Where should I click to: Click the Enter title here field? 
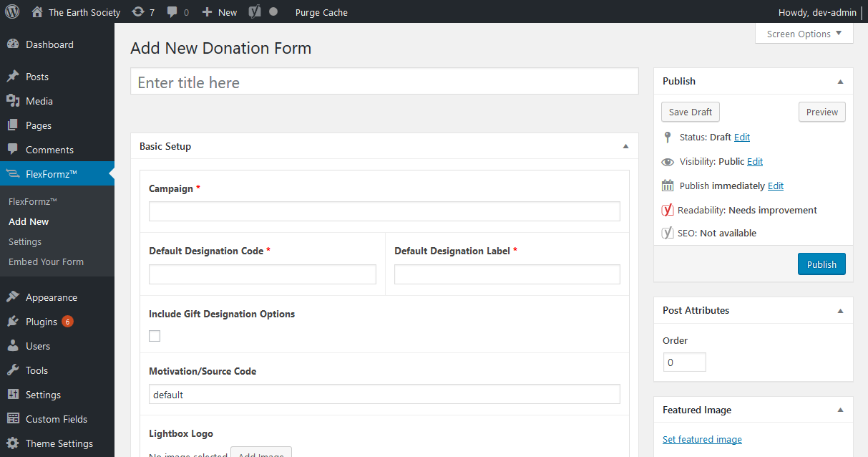[384, 81]
